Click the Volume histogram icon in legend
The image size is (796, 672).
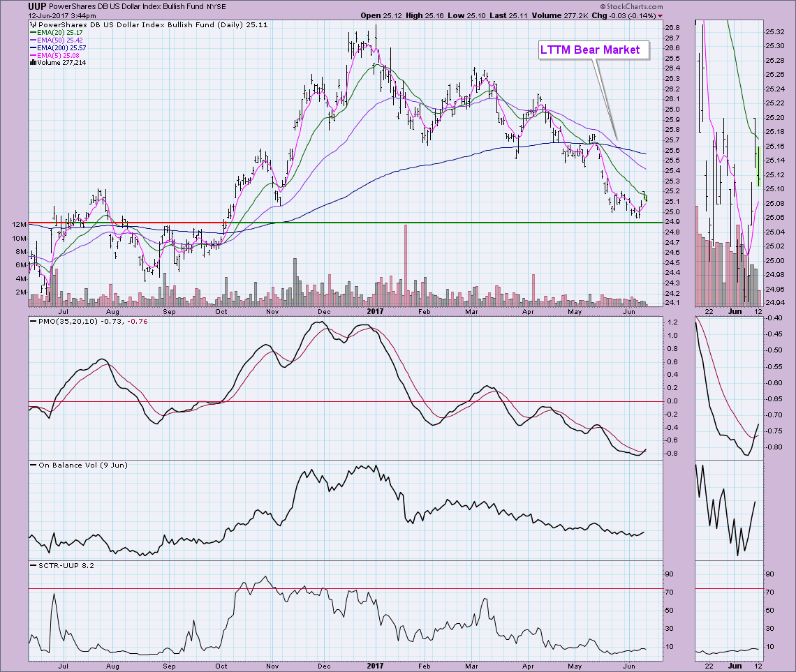click(32, 63)
